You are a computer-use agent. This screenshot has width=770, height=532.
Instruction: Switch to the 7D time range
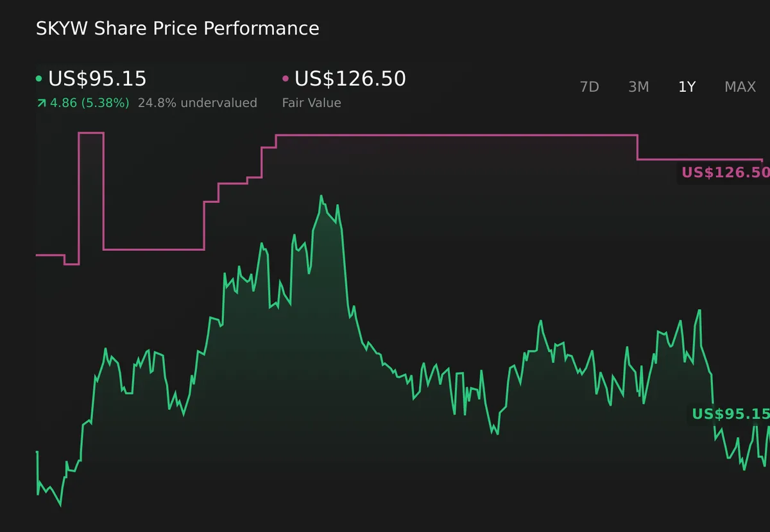589,87
